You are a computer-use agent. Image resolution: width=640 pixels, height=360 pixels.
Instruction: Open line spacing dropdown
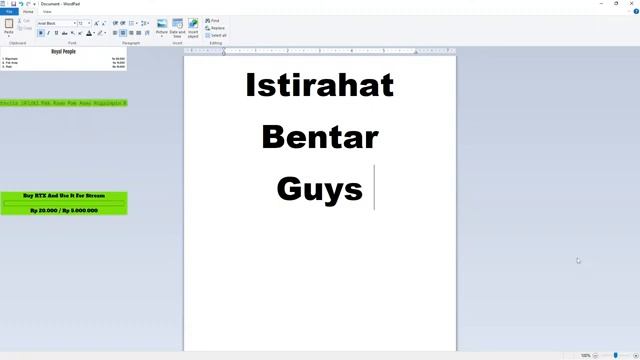144,23
